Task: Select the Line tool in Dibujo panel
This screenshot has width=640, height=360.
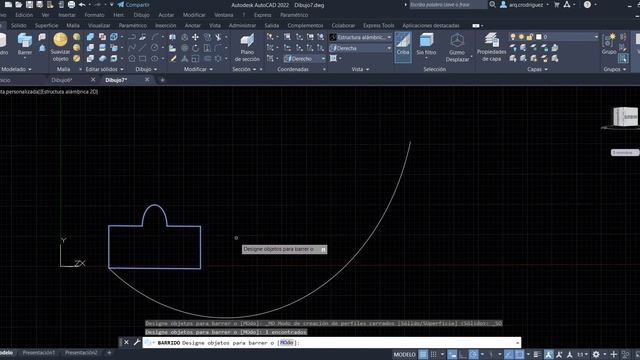Action: pos(142,48)
